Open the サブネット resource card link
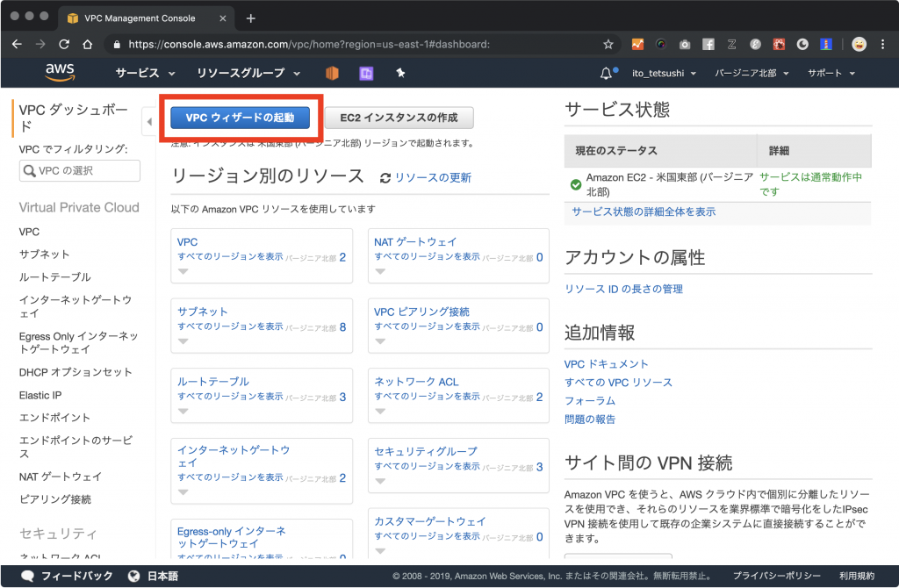 pyautogui.click(x=203, y=312)
